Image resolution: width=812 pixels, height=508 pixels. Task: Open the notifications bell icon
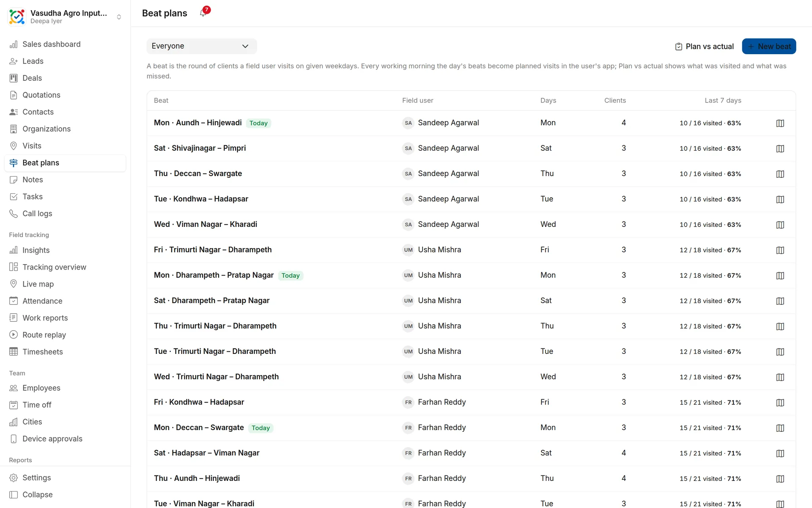click(203, 13)
